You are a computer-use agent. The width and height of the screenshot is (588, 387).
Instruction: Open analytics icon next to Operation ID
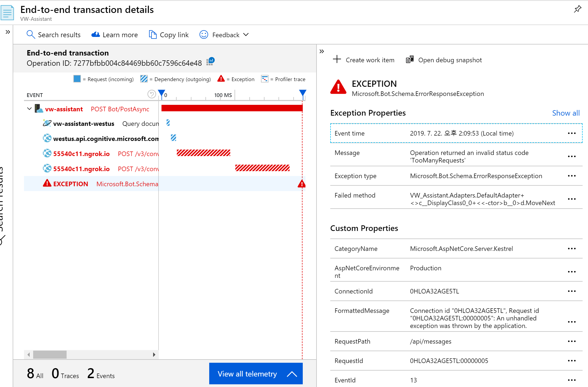(211, 61)
